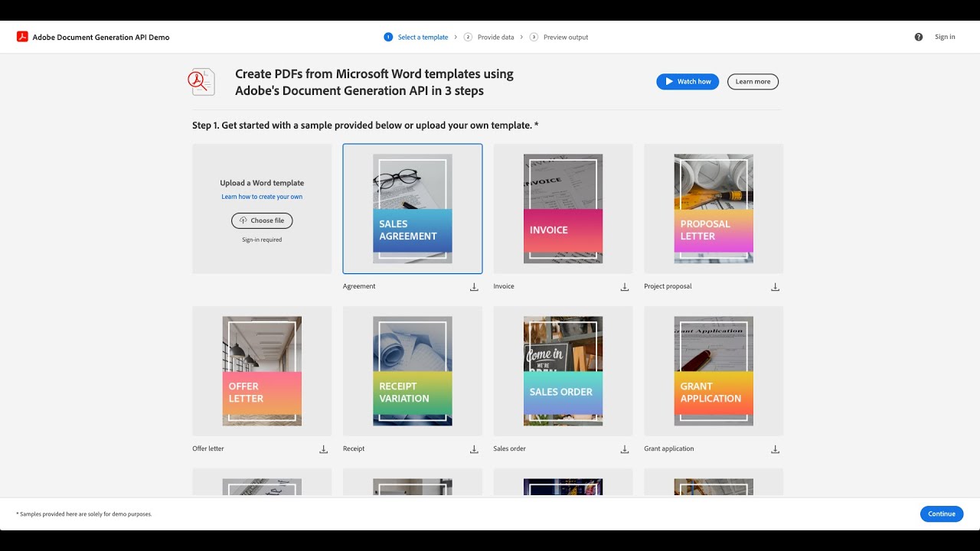The height and width of the screenshot is (551, 980).
Task: Click the Offer letter caption text
Action: pyautogui.click(x=208, y=448)
